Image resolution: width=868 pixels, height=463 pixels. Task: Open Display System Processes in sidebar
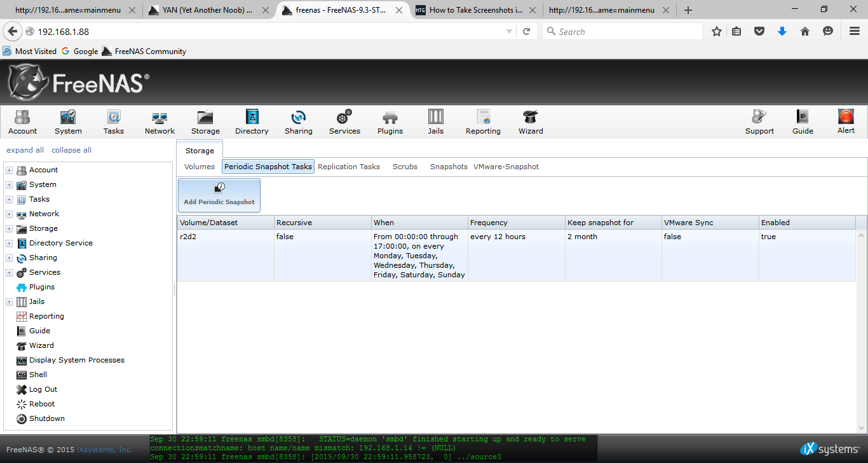point(77,360)
